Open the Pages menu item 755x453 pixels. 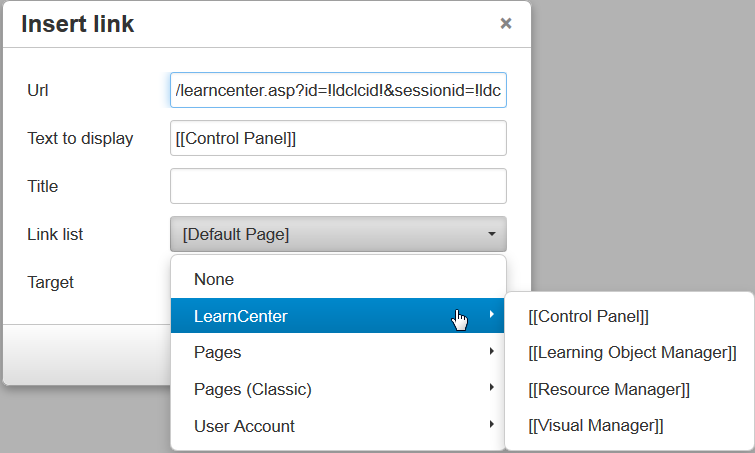click(x=217, y=352)
